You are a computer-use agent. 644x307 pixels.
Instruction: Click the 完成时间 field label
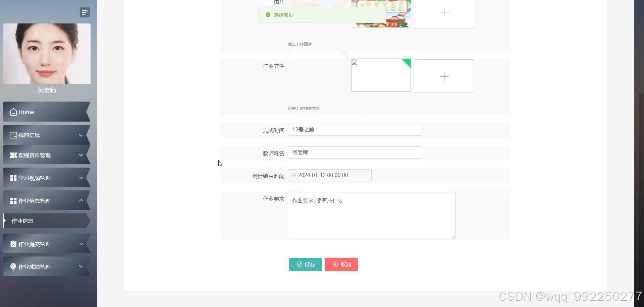pos(273,130)
